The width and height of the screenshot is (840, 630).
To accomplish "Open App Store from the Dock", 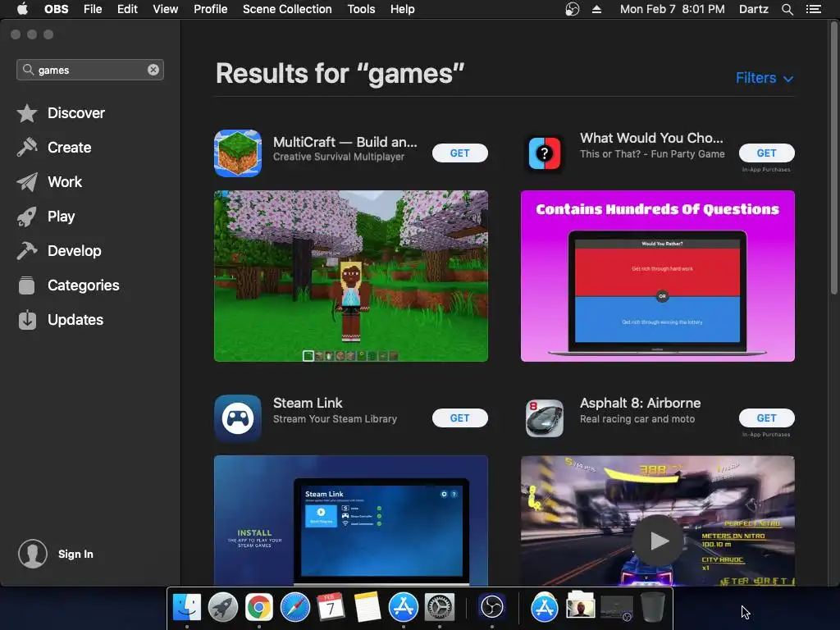I will point(404,608).
